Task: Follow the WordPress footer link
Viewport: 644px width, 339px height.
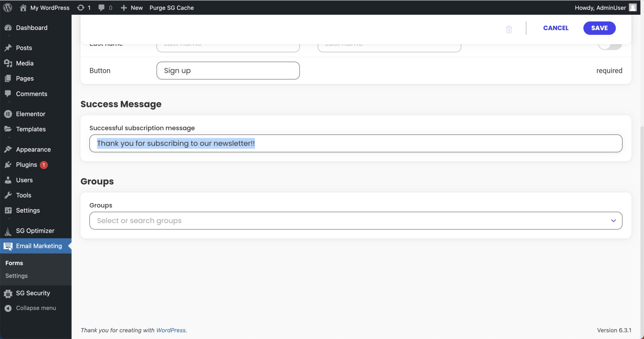Action: (x=171, y=330)
